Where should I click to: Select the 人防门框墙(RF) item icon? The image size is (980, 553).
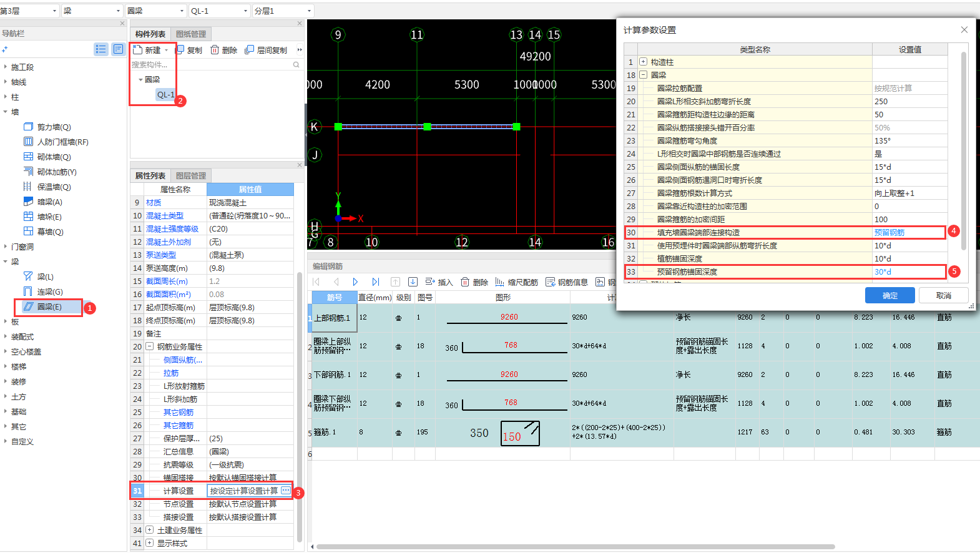[x=28, y=142]
